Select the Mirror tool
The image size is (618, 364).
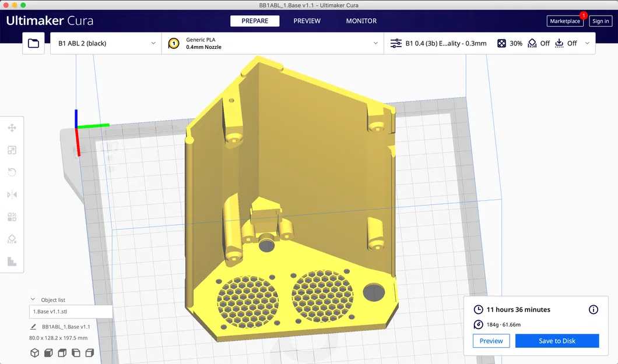coord(12,195)
